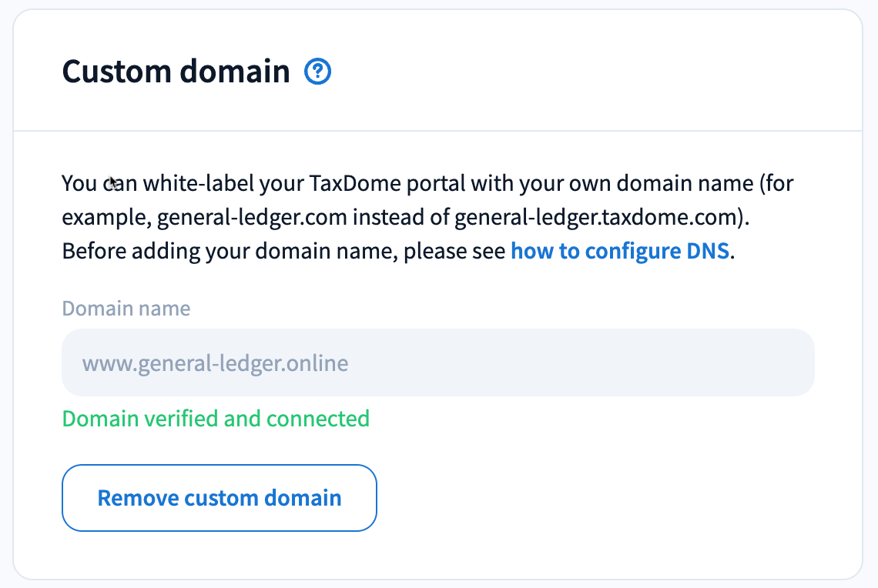This screenshot has width=878, height=588.
Task: Click the Remove custom domain button
Action: (219, 498)
